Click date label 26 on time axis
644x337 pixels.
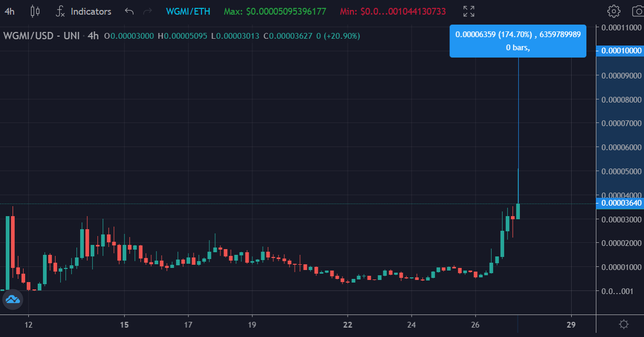[475, 325]
